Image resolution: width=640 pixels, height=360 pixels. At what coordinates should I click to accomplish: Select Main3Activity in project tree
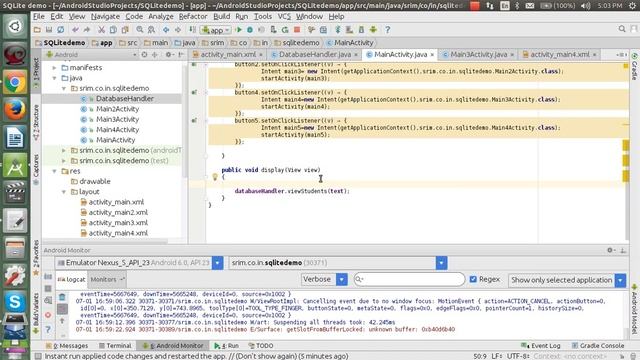pos(117,119)
